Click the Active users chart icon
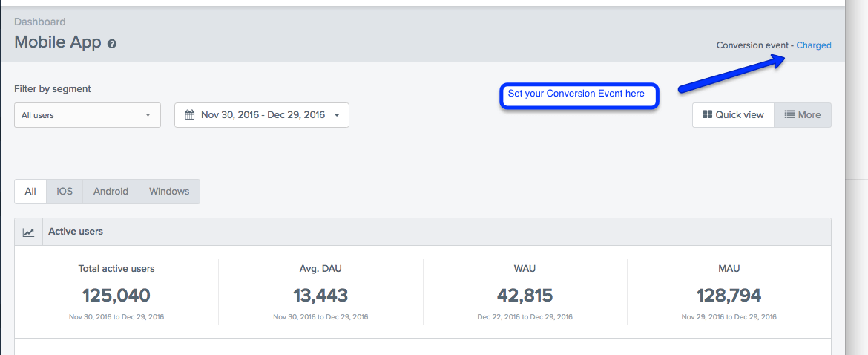This screenshot has width=868, height=355. point(29,232)
